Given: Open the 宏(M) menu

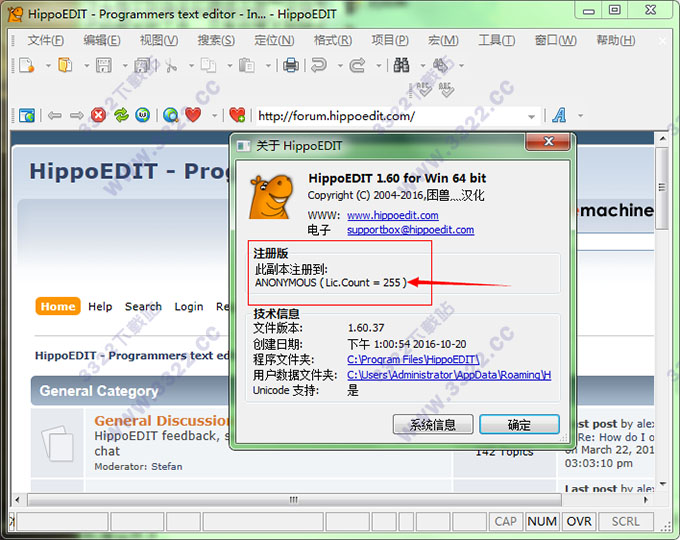Looking at the screenshot, I should 443,40.
